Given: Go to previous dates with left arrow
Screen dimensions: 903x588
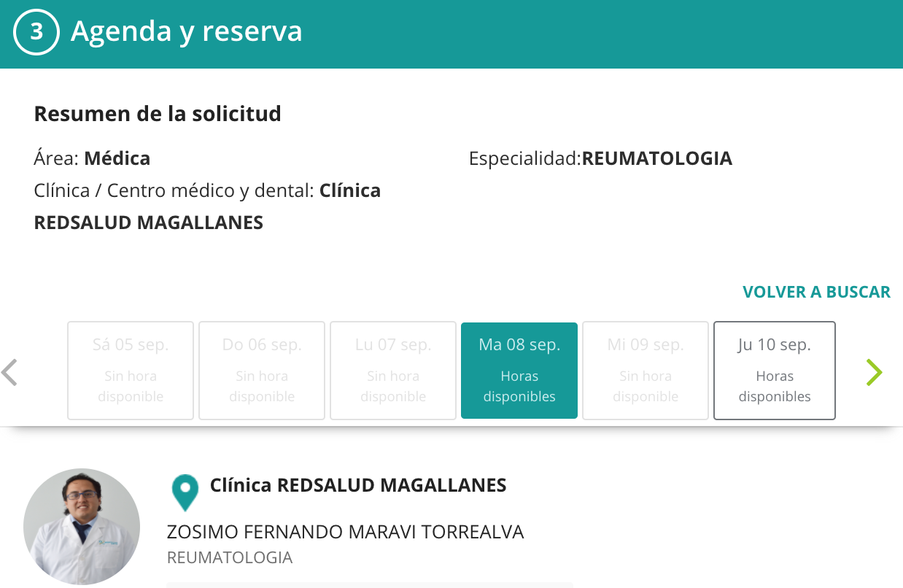Looking at the screenshot, I should click(x=9, y=372).
